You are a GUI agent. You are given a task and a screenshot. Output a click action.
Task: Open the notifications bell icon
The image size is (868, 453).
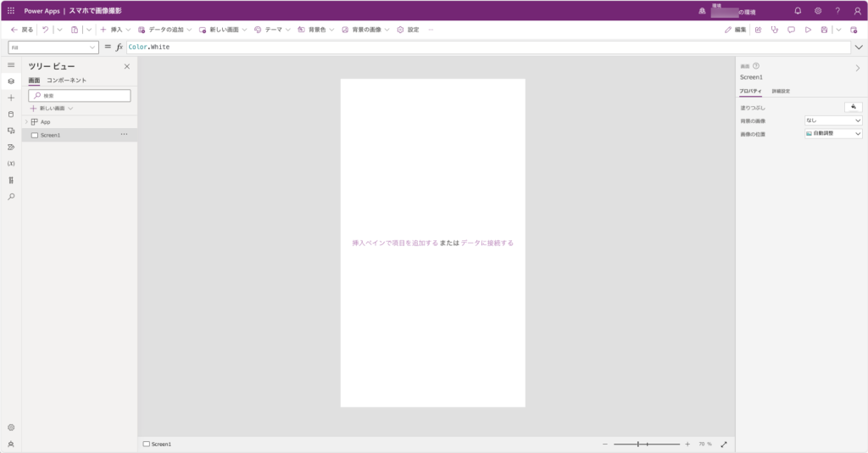pos(798,10)
